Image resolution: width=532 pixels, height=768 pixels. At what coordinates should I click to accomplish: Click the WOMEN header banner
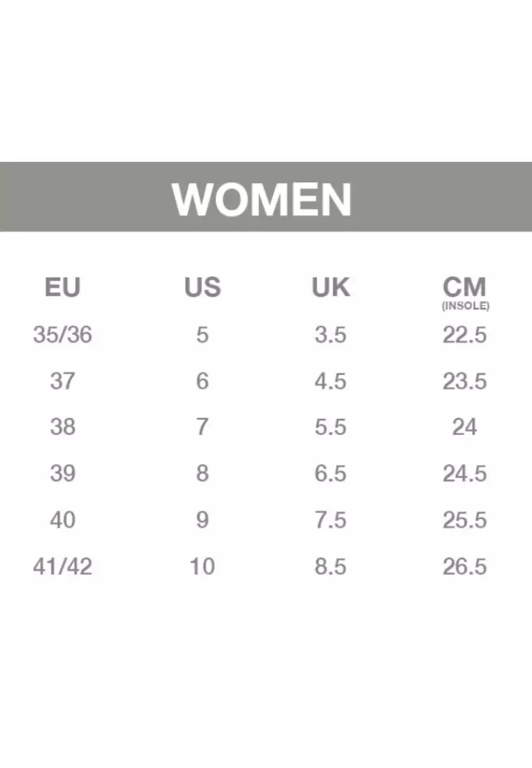click(266, 197)
